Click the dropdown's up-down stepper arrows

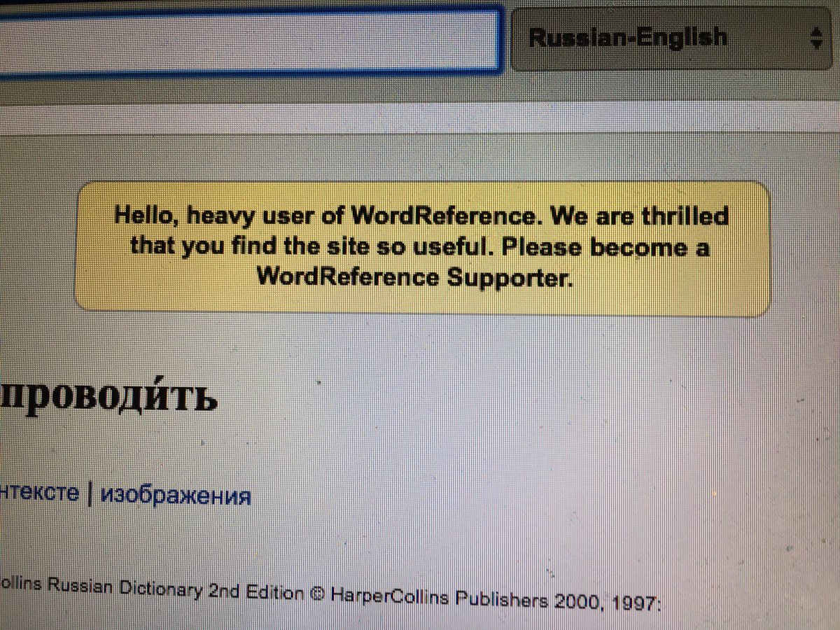817,37
